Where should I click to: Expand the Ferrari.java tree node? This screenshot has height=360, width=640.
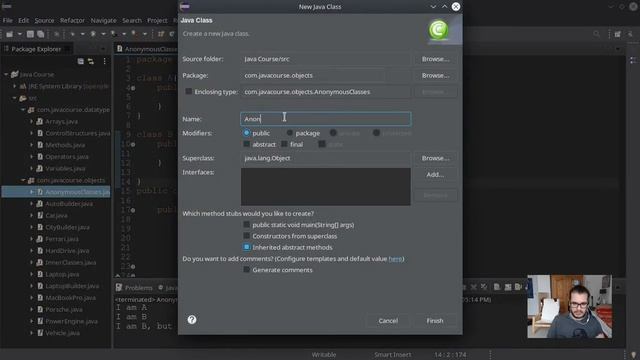tap(31, 239)
